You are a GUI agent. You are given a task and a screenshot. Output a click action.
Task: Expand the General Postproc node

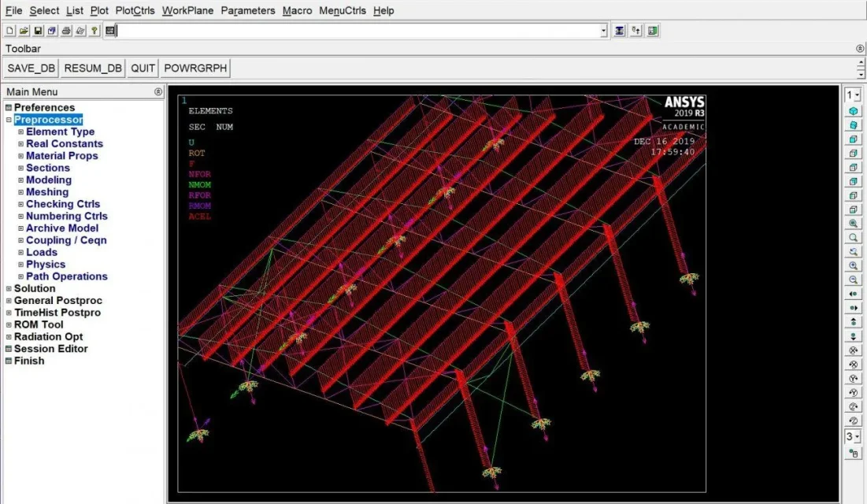(x=9, y=300)
